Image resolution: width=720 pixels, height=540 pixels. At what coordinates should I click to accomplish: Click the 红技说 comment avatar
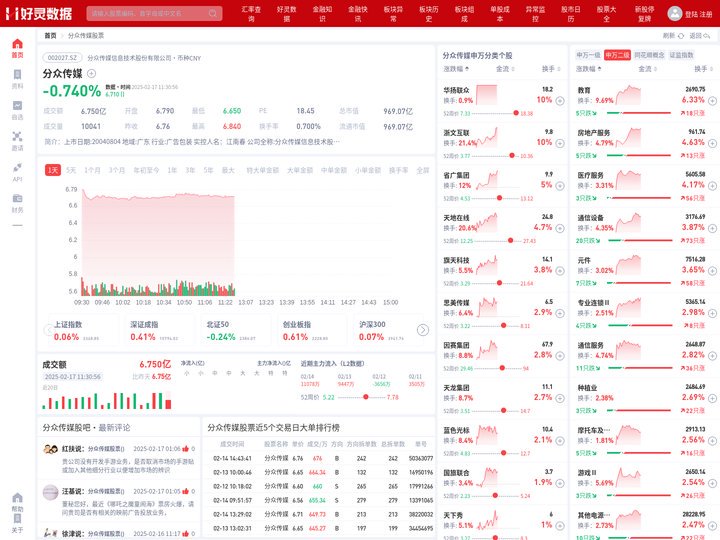(x=51, y=449)
